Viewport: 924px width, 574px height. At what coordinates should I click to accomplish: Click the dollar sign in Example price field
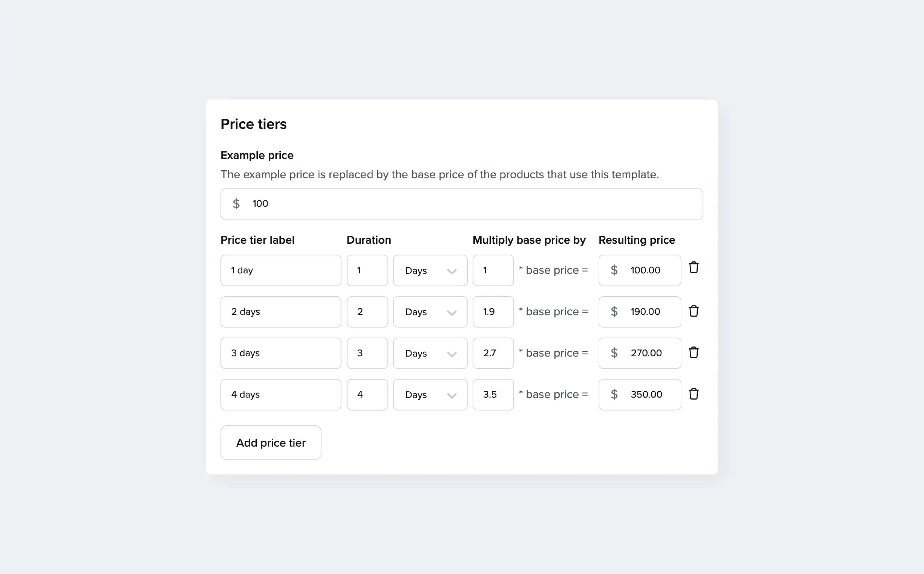[x=236, y=203]
